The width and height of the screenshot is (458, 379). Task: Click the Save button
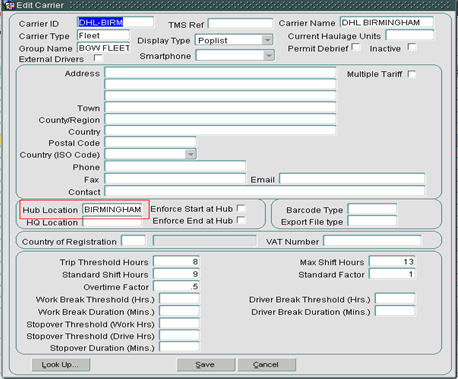206,365
